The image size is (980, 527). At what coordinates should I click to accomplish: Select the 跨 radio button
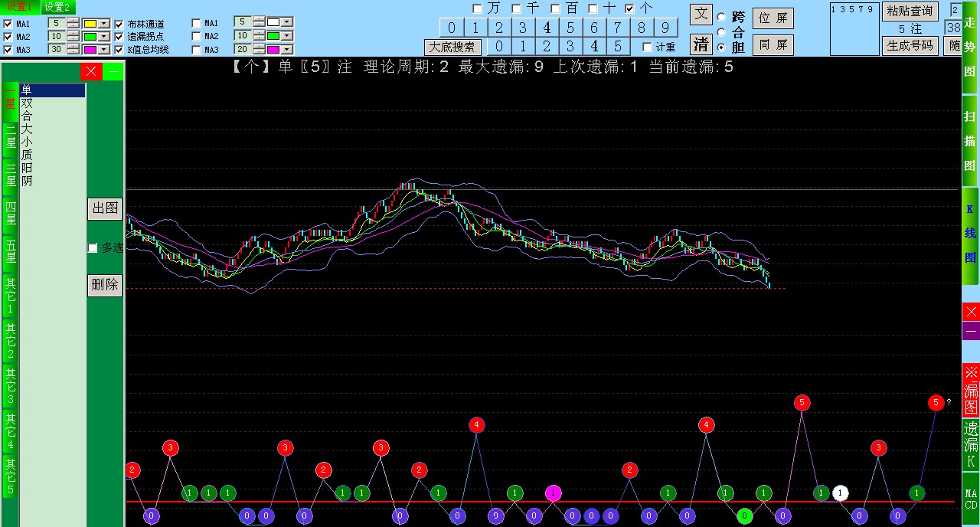[x=721, y=17]
